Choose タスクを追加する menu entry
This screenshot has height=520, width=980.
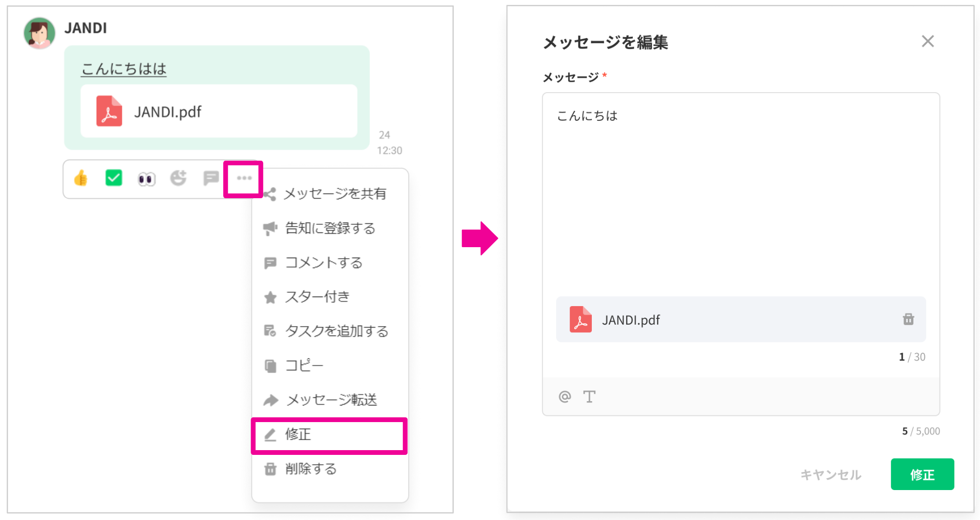tap(336, 331)
